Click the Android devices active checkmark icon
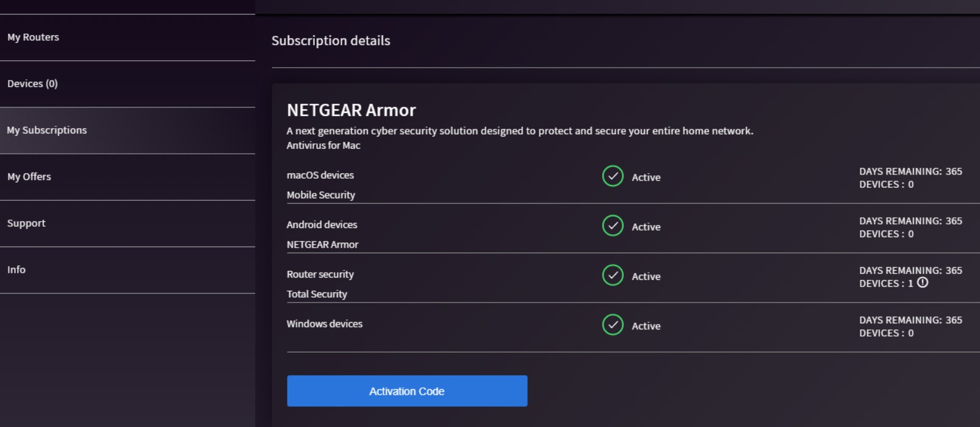The image size is (980, 427). click(613, 226)
